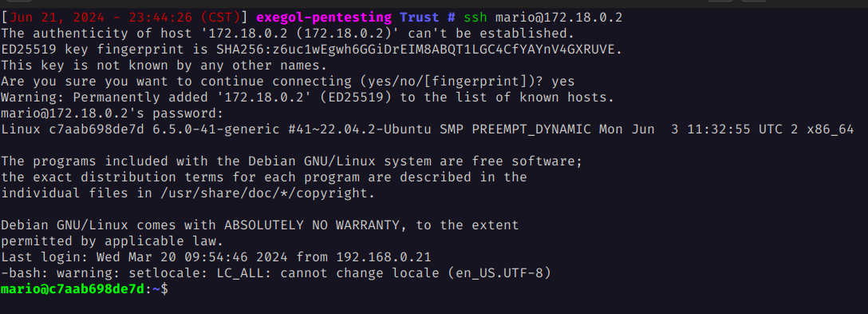The image size is (868, 314).
Task: Select the mario@172.18.0.2 ssh target argument
Action: 558,18
